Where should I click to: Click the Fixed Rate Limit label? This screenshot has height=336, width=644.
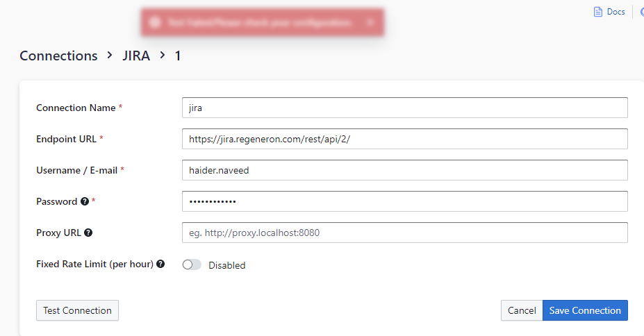(x=95, y=264)
